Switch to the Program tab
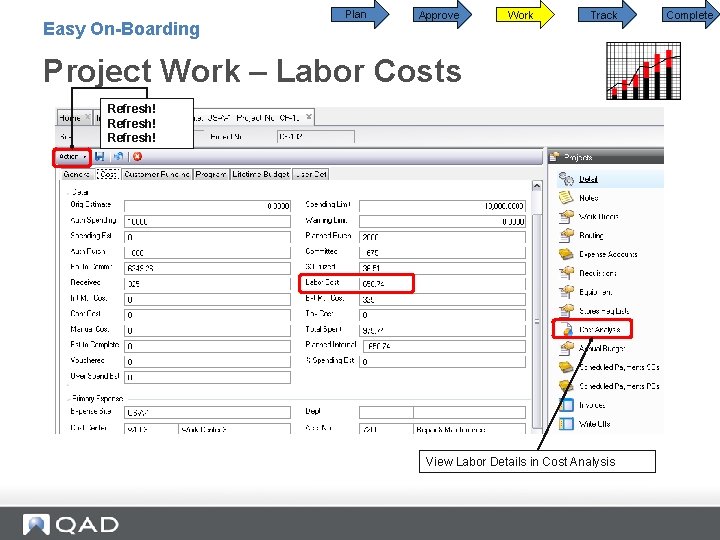Screen dimensions: 720x540 click(210, 174)
